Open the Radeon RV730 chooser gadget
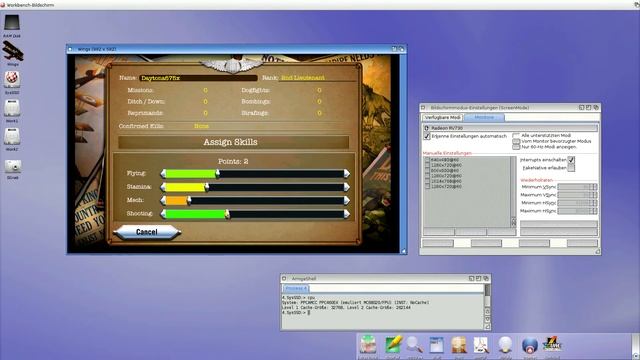The width and height of the screenshot is (640, 360). (x=510, y=128)
